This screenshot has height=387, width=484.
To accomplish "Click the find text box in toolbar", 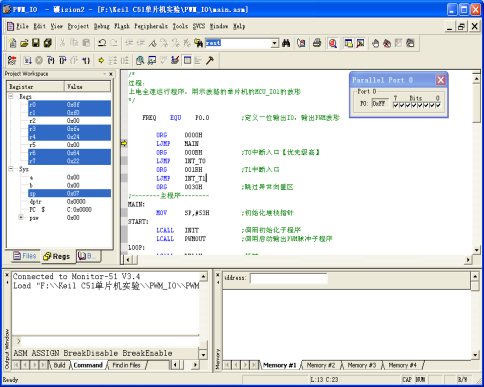I will pos(238,43).
